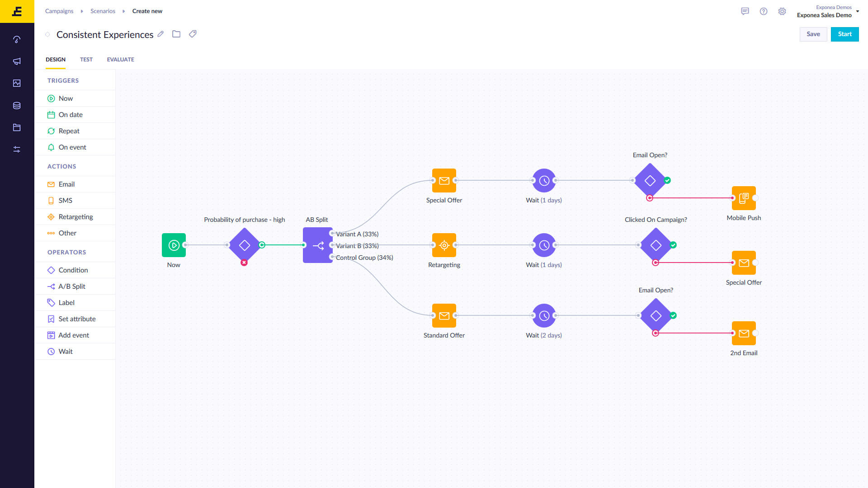Click the pencil icon to rename scenario

click(160, 34)
